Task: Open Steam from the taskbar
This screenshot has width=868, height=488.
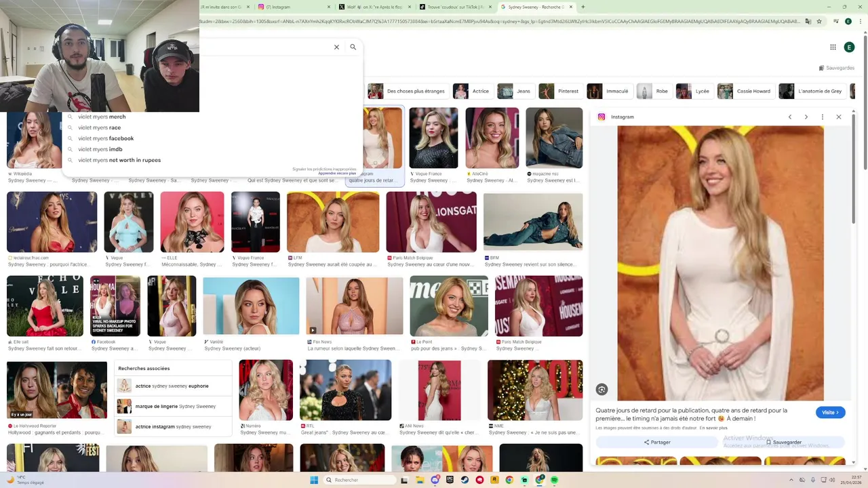Action: (465, 480)
